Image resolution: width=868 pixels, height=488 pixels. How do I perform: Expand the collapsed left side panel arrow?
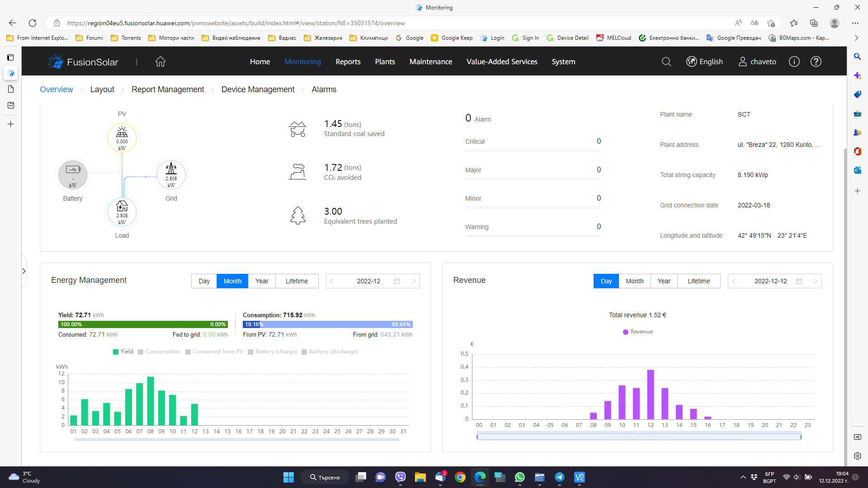click(24, 271)
